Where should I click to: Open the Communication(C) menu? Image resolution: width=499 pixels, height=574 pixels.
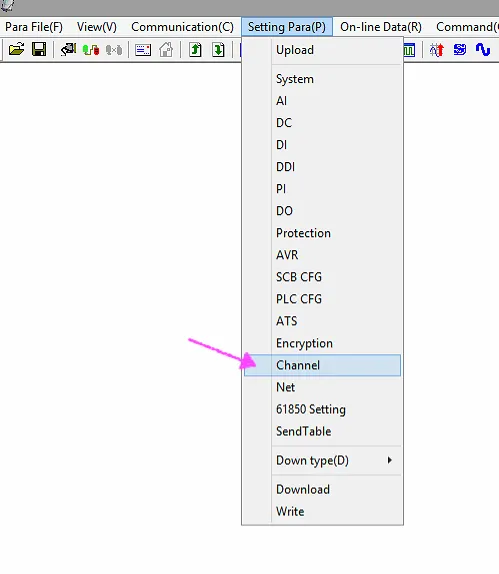click(182, 27)
